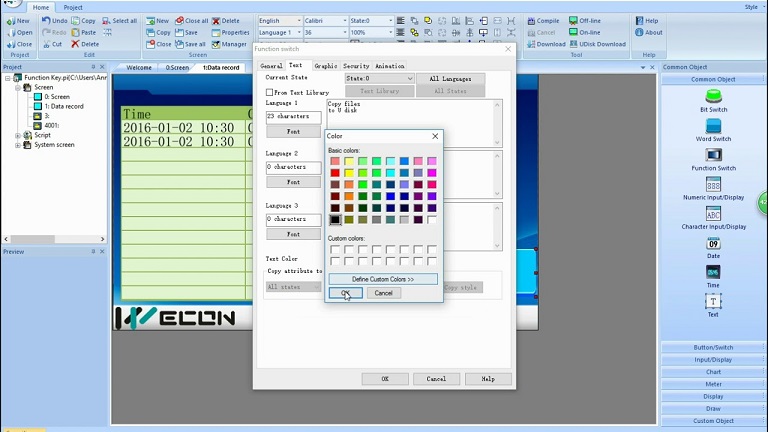Switch to the Welcome document tab

tap(139, 68)
